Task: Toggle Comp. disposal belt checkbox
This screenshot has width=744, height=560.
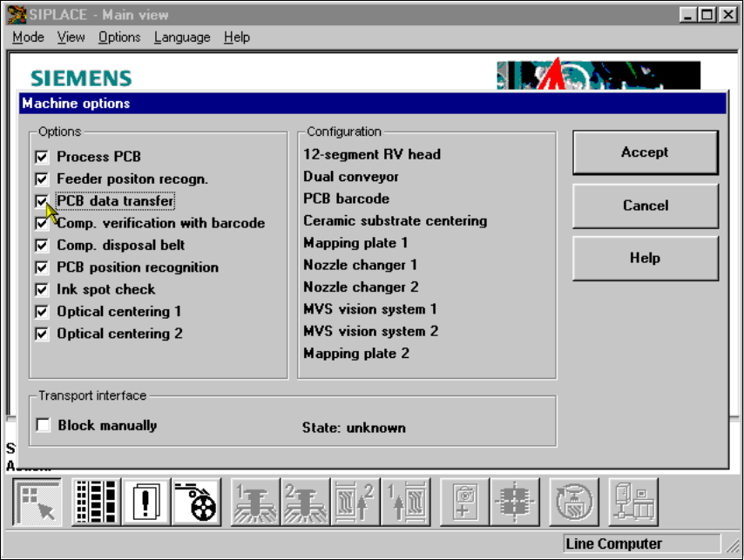Action: (x=42, y=246)
